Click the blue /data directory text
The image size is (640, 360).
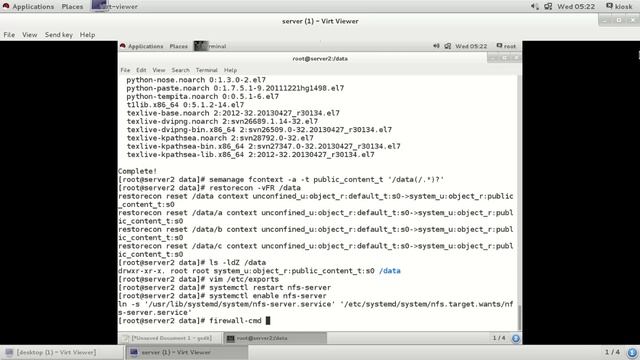click(390, 271)
